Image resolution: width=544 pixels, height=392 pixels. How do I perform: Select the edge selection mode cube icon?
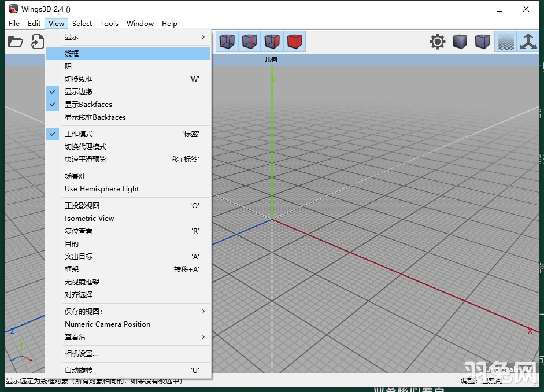(x=250, y=42)
